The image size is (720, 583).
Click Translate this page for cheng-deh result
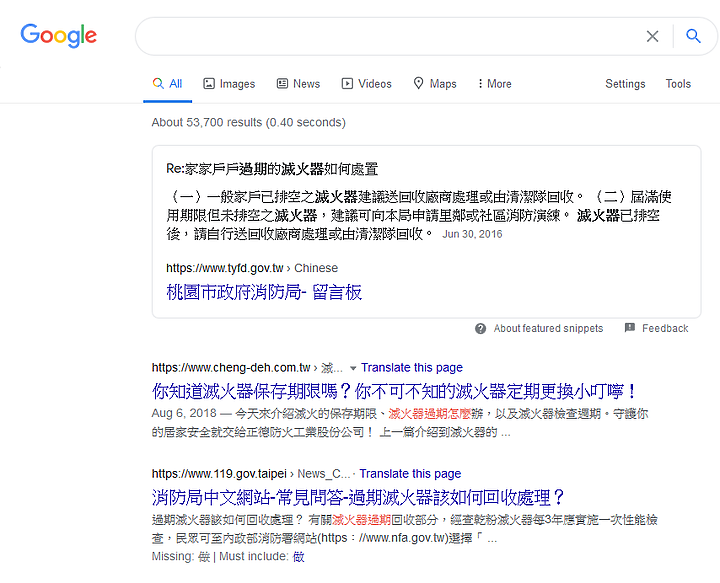pyautogui.click(x=412, y=368)
